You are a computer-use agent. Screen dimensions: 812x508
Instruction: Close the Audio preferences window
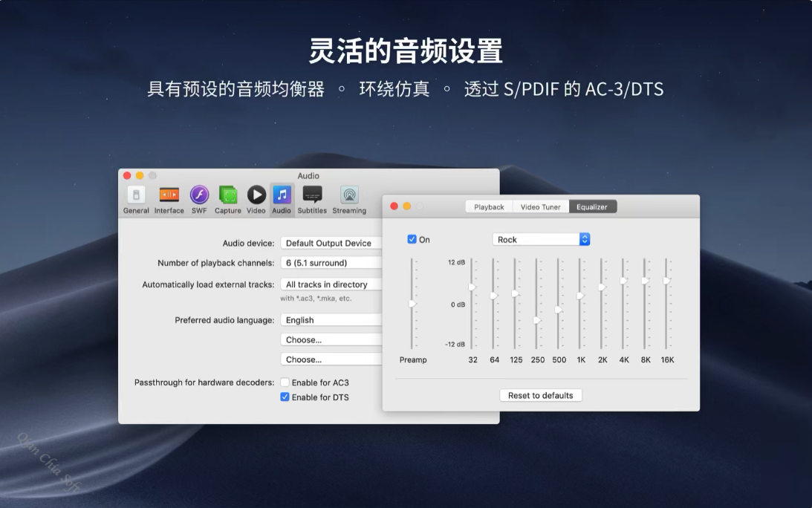coord(127,175)
